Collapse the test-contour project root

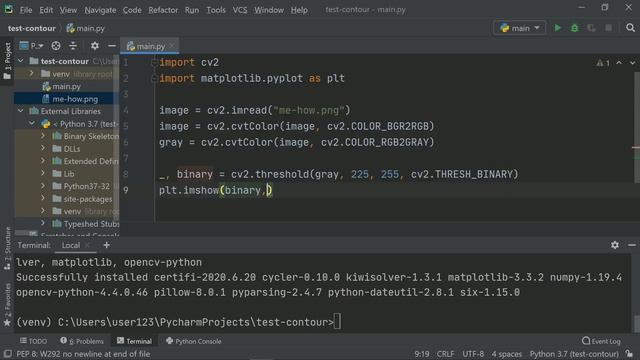point(20,61)
